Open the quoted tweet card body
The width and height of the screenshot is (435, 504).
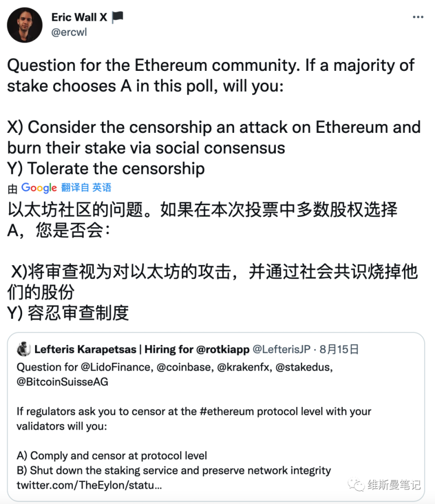pos(216,416)
